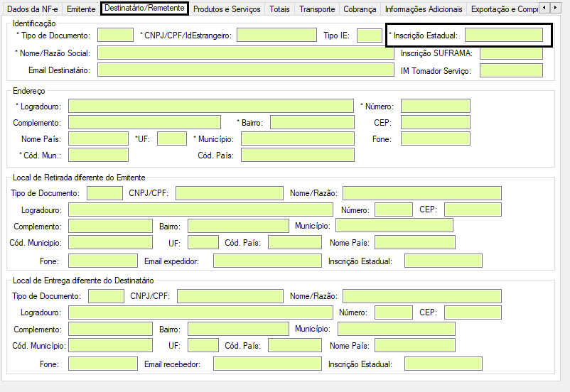Click the Email Destinatário field

tap(246, 70)
